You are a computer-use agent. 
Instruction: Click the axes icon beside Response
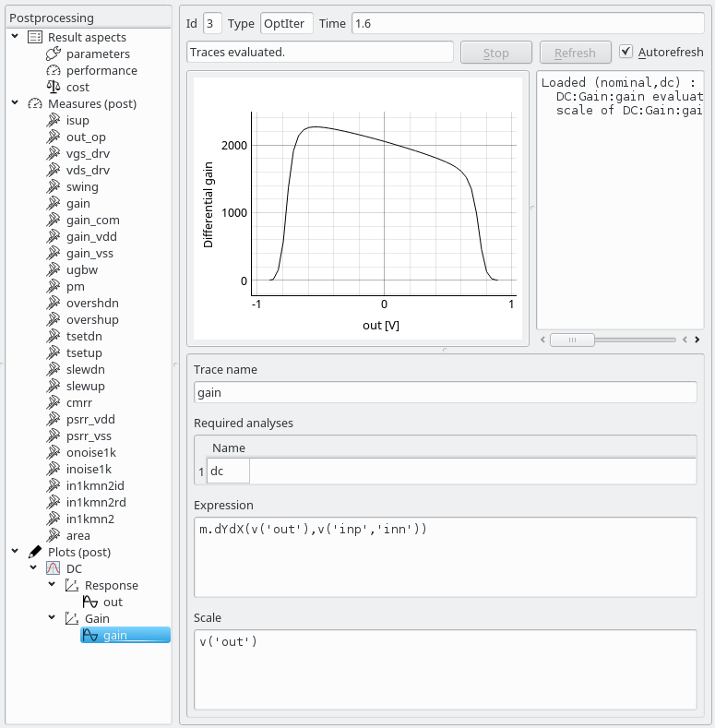click(x=72, y=586)
